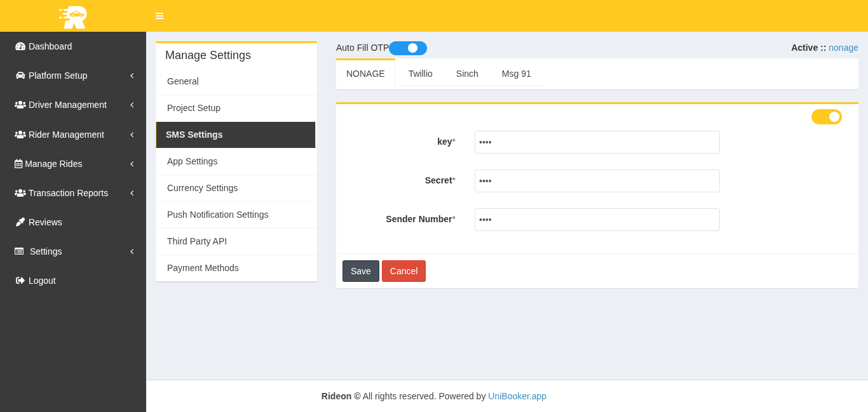The image size is (868, 412).
Task: Toggle the hamburger menu icon
Action: tap(159, 16)
